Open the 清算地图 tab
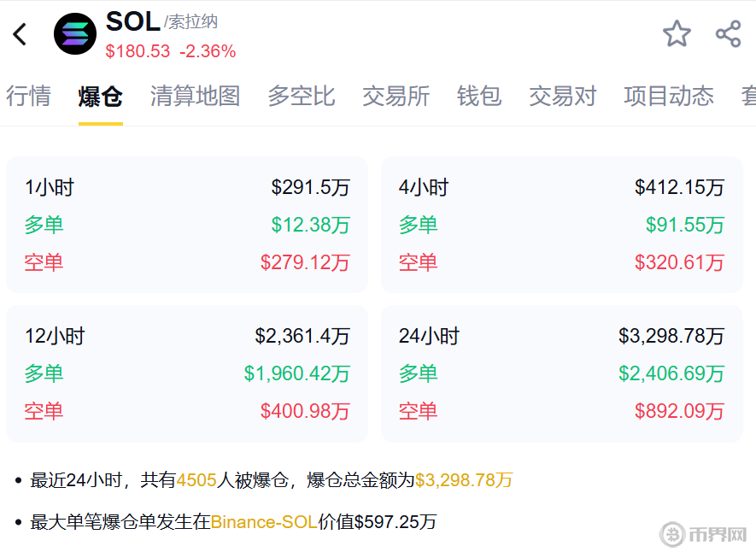This screenshot has width=756, height=558. [195, 96]
